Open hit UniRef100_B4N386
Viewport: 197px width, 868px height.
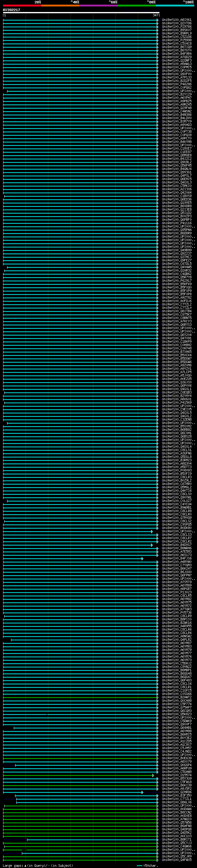click(176, 115)
